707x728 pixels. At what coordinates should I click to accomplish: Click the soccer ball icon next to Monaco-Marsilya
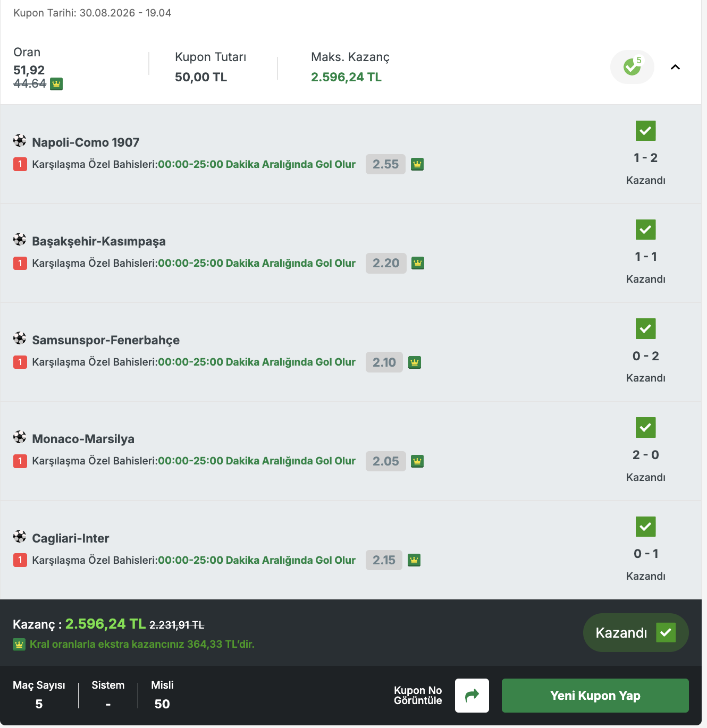click(20, 437)
